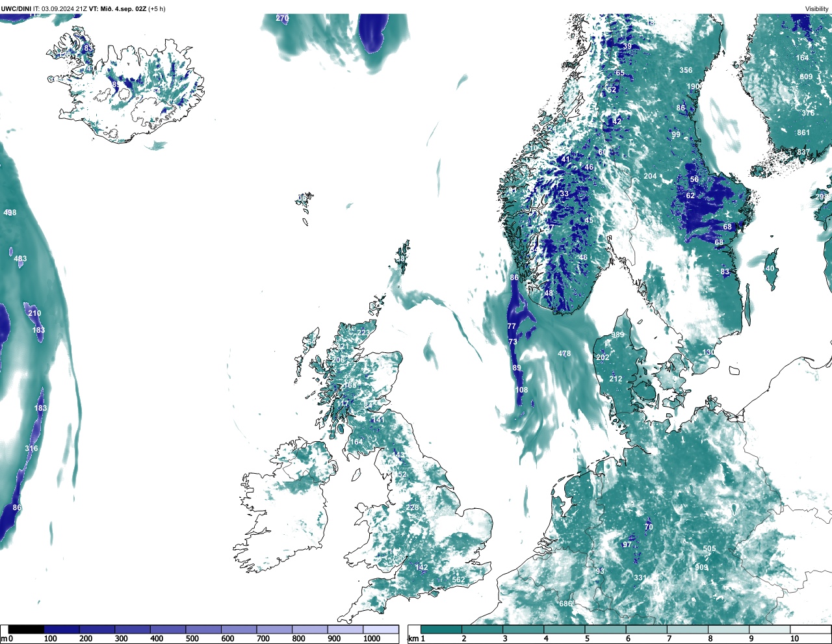The width and height of the screenshot is (832, 644).
Task: Click the '(+5 h)' forecast offset text
Action: [x=157, y=8]
